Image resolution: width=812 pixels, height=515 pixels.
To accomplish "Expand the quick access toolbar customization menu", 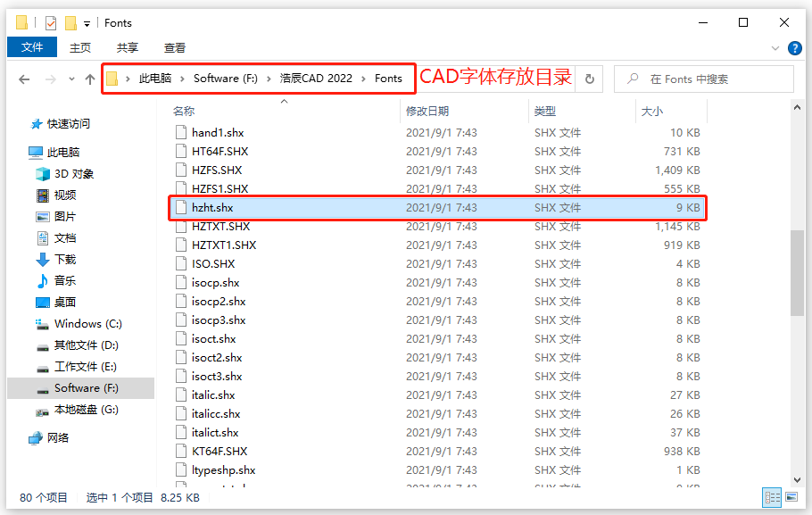I will click(87, 22).
